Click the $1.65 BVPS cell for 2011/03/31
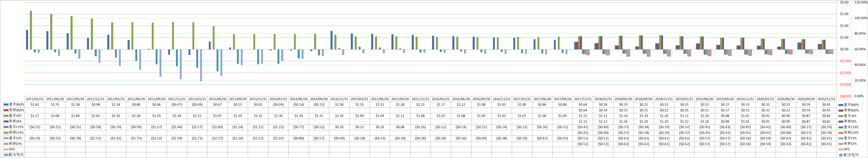The height and width of the screenshot is (158, 868). point(35,105)
